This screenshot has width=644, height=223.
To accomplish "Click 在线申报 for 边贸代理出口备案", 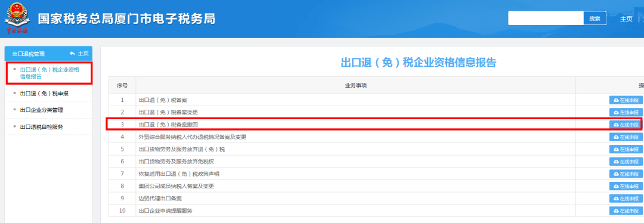I will tap(626, 199).
